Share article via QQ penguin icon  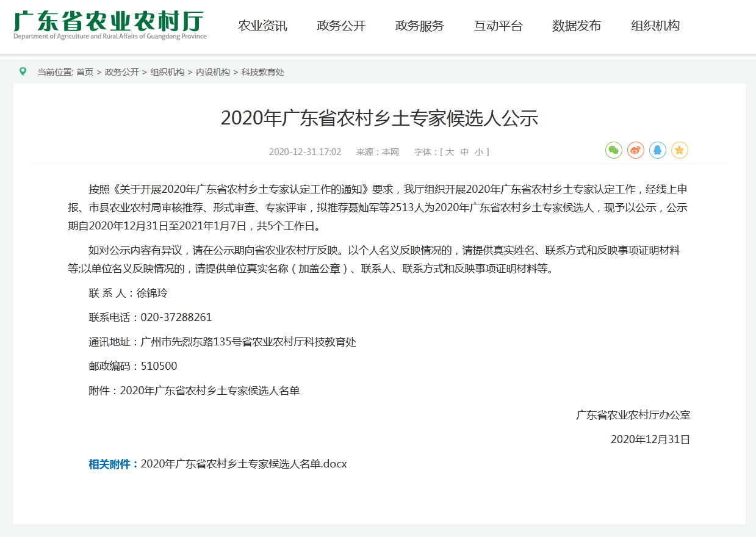point(657,150)
